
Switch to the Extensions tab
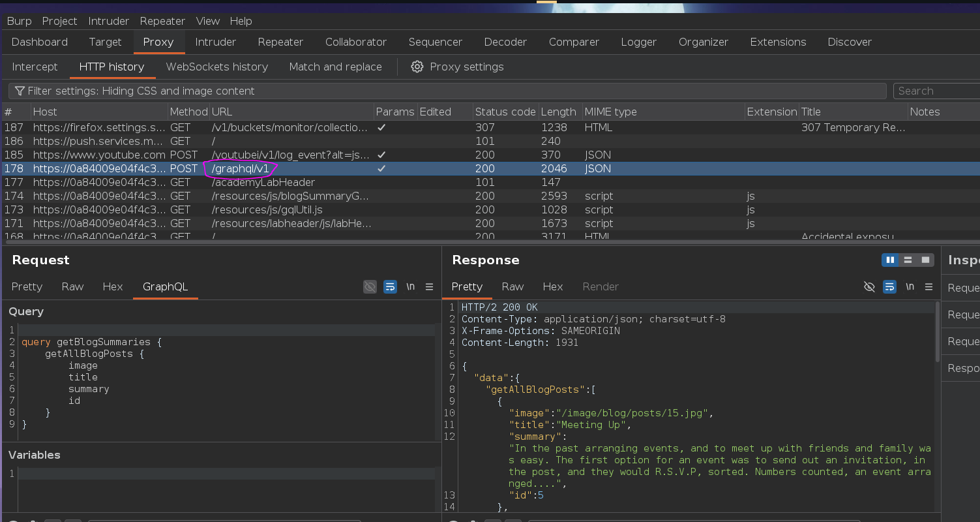[778, 42]
